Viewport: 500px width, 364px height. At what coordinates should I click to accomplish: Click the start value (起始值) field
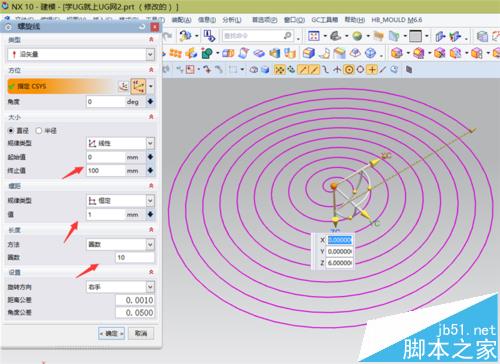106,157
